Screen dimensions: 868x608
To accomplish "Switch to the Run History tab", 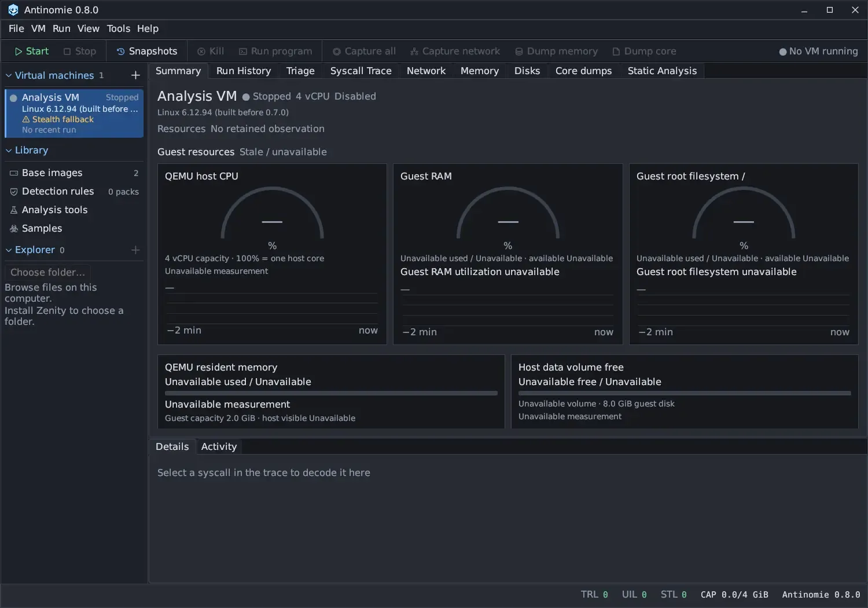I will pos(244,71).
